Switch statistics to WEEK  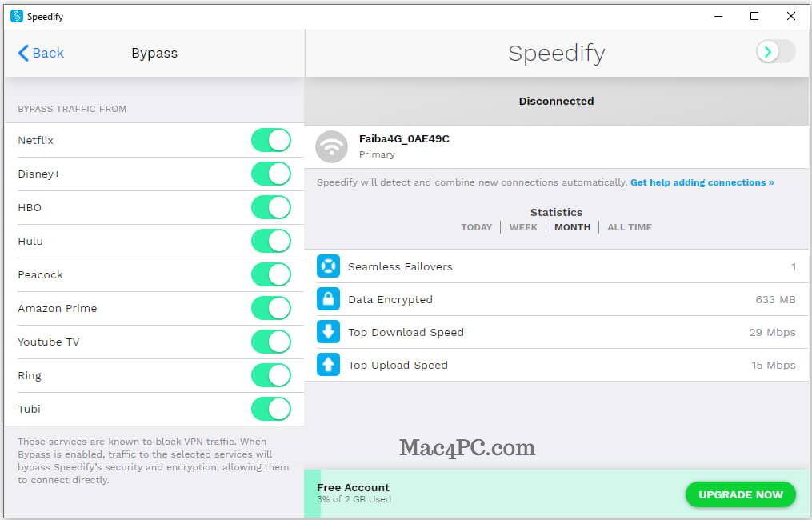click(523, 227)
